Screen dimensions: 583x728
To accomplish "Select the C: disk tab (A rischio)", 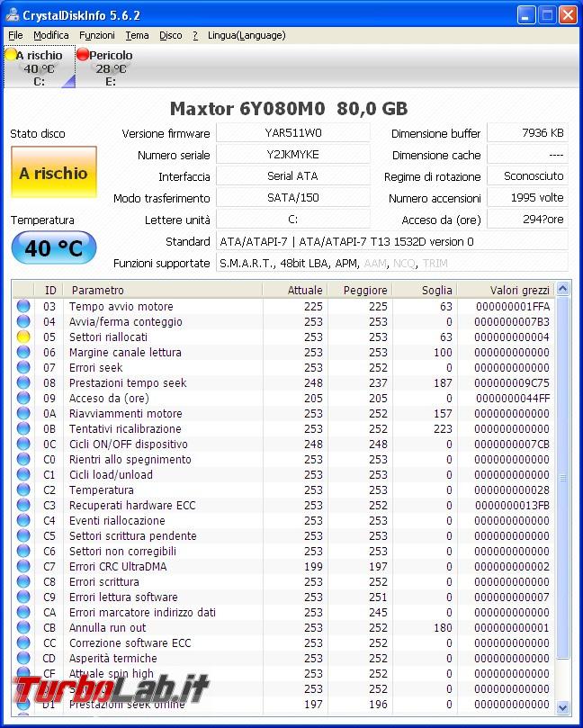I will tap(40, 67).
